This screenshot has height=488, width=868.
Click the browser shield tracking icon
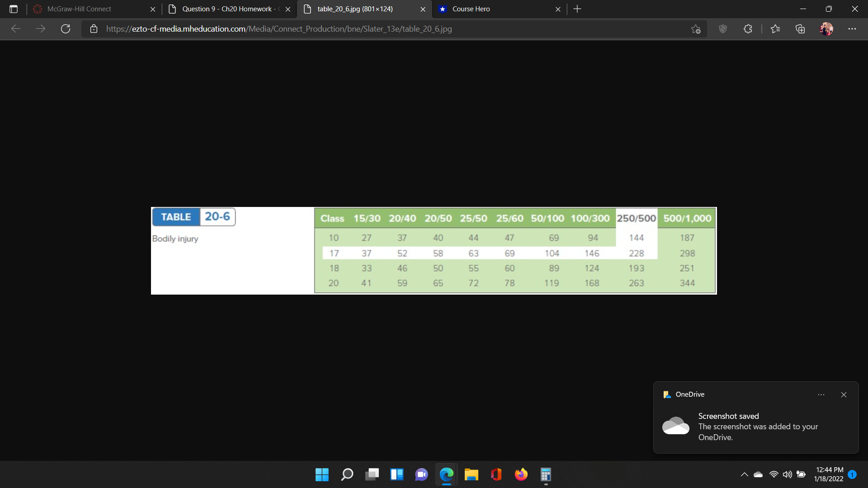(x=722, y=29)
